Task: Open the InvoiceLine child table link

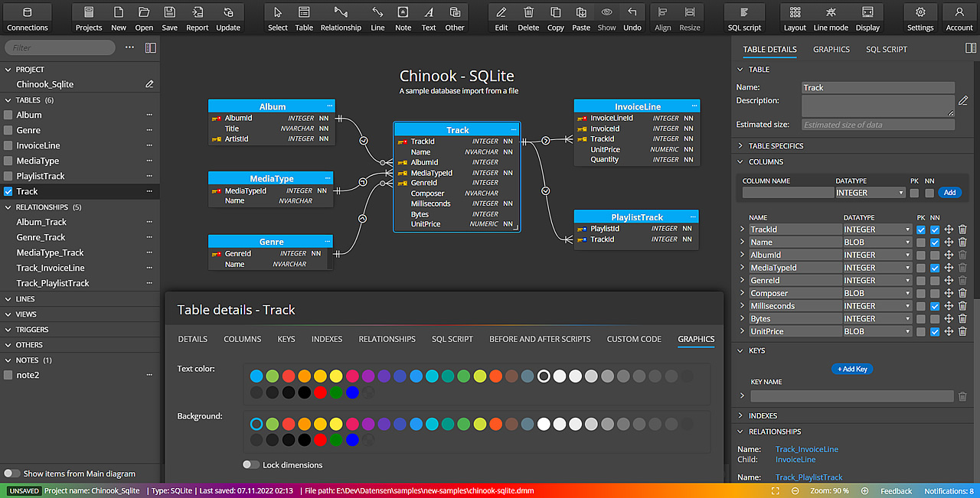Action: [x=795, y=460]
